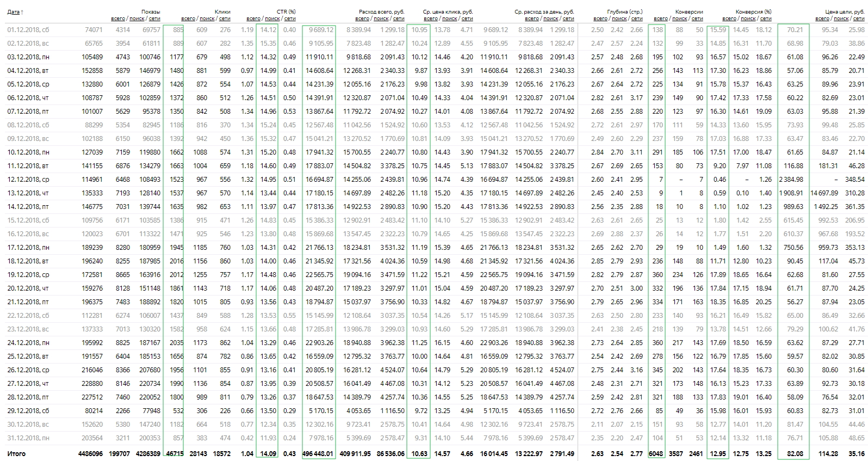Select the date cell '17.12.2018, пн'
The image size is (868, 461).
[28, 248]
